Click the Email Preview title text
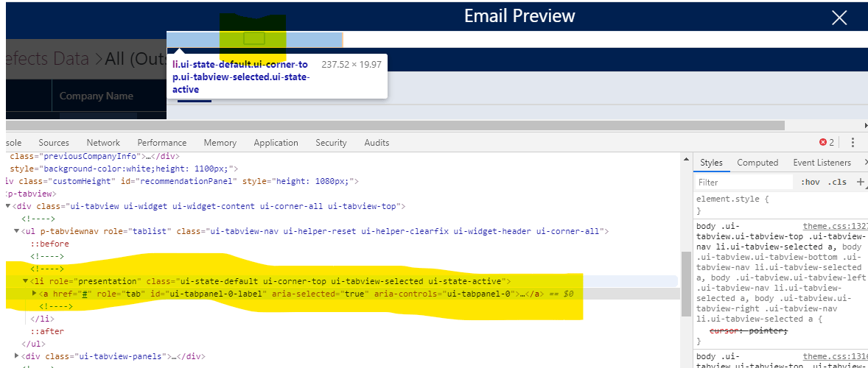 519,15
